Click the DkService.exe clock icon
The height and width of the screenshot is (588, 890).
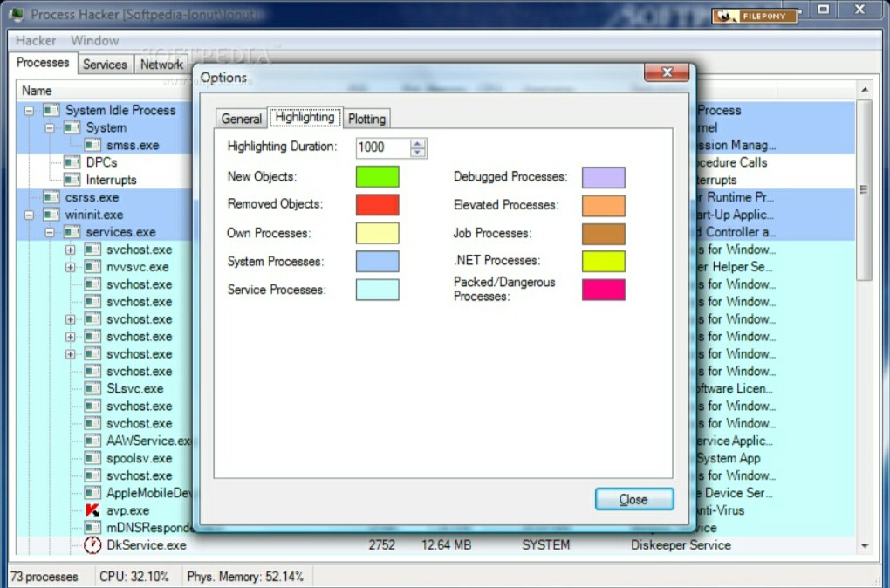pos(92,545)
